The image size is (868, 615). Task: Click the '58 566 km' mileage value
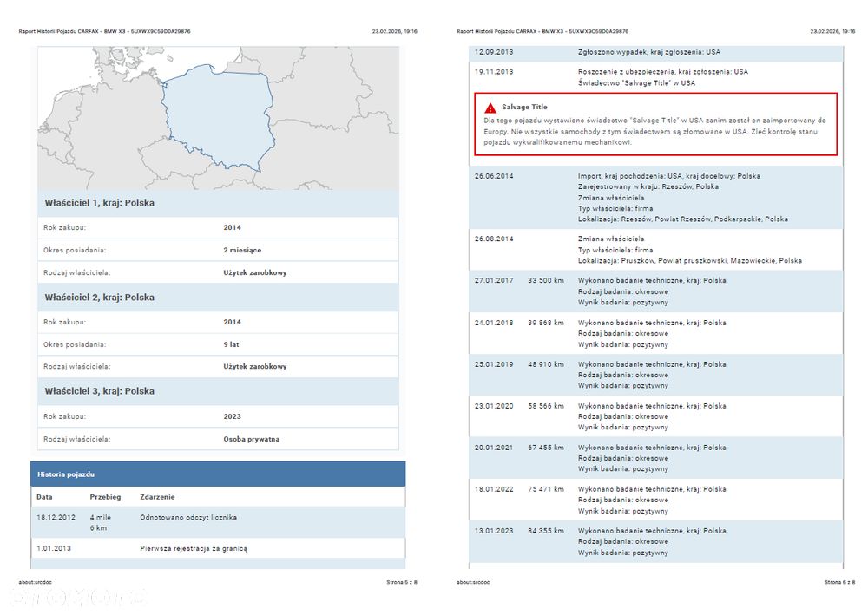(x=546, y=406)
